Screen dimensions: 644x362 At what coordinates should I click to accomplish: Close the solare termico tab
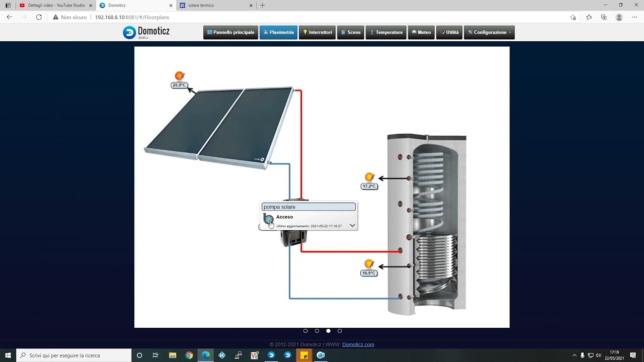click(x=251, y=5)
